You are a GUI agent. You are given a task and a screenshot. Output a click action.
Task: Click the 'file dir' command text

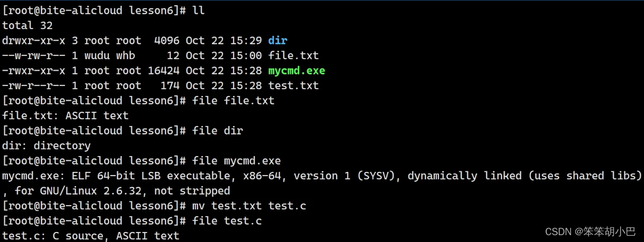[217, 130]
